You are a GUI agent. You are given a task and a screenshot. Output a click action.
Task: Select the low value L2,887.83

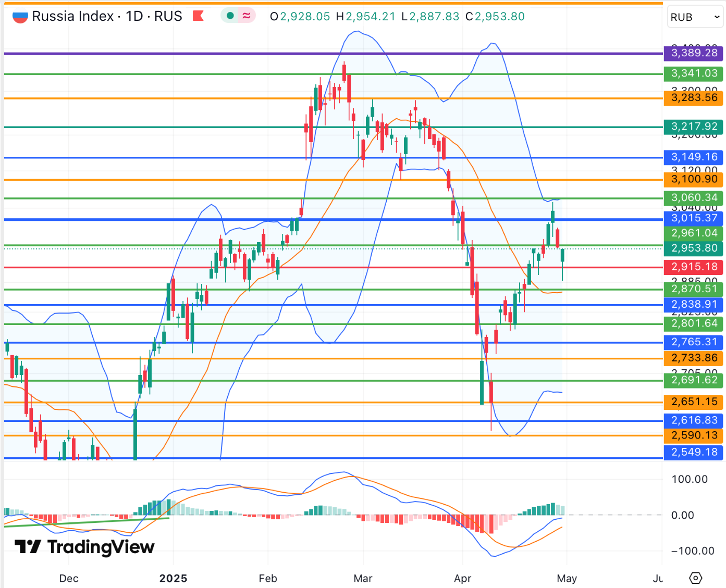point(430,17)
